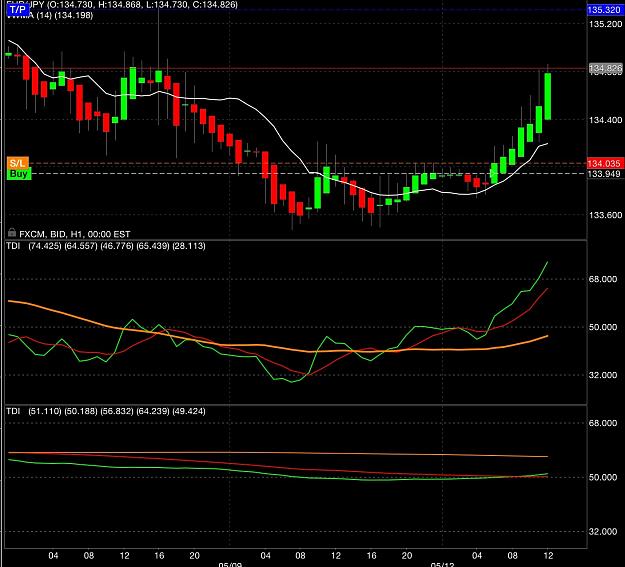This screenshot has height=567, width=625.
Task: Click the 135.200 price axis label
Action: [x=605, y=24]
